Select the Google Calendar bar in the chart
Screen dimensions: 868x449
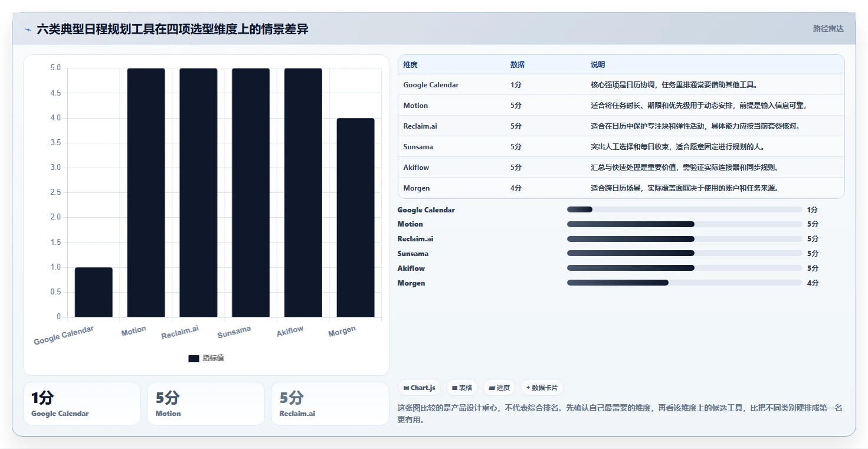93,292
